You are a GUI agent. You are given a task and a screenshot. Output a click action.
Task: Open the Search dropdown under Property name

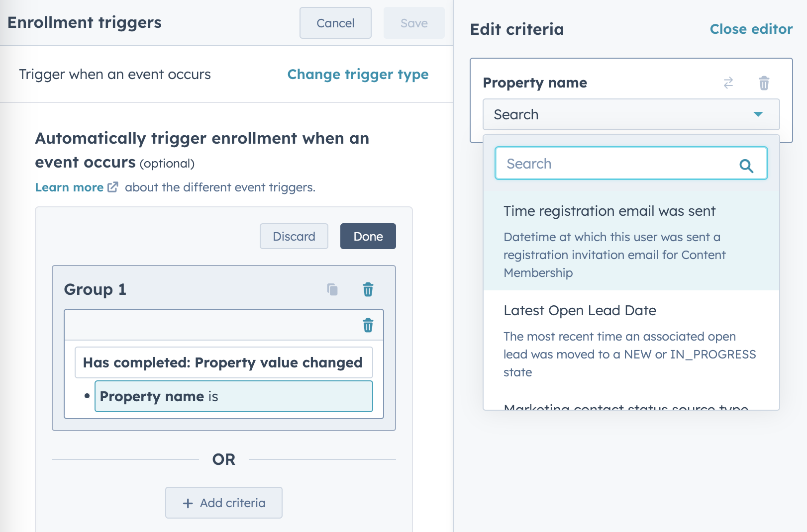coord(631,114)
